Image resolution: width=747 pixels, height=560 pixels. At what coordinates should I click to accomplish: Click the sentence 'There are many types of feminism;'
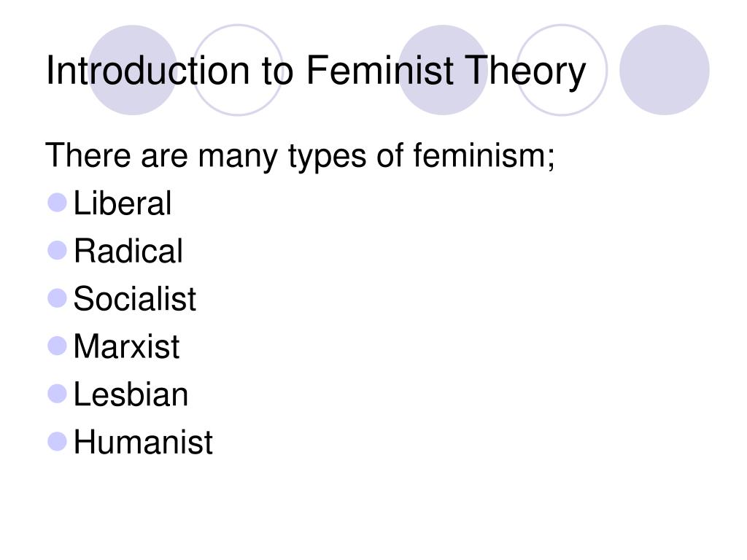pos(300,157)
